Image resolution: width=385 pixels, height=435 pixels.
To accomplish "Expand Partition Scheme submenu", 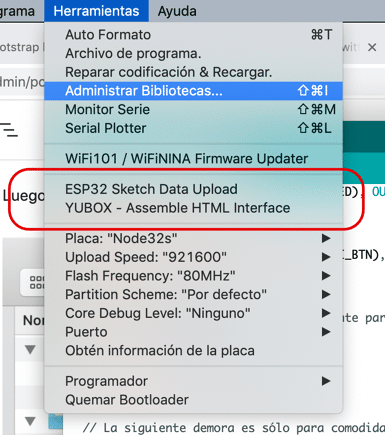I will (193, 294).
